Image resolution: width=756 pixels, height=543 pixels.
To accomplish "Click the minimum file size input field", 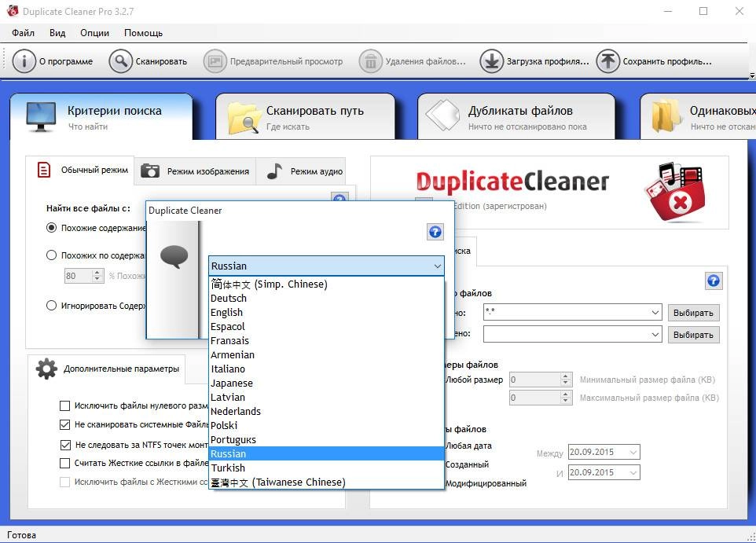I will (535, 380).
